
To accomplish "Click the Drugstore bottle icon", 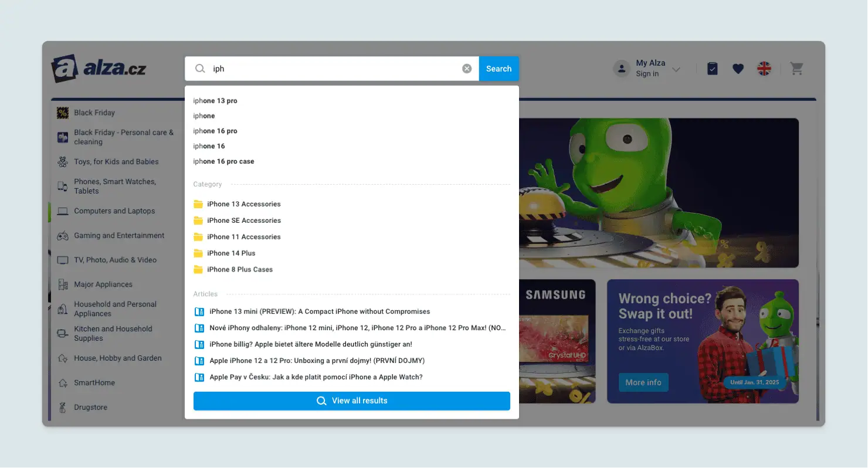I will [x=63, y=408].
